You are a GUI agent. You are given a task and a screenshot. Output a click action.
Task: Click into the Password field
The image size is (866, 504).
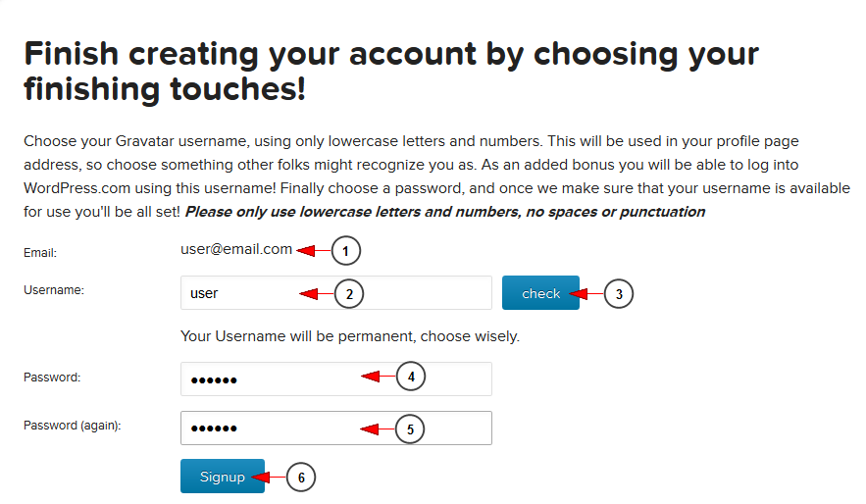point(335,378)
